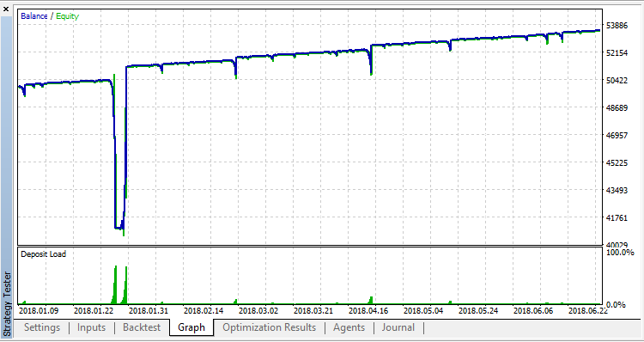
Task: Click the Deposit Load chart label
Action: point(43,254)
